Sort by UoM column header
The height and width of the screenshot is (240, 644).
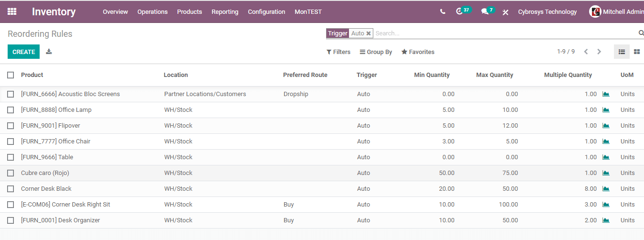click(627, 75)
